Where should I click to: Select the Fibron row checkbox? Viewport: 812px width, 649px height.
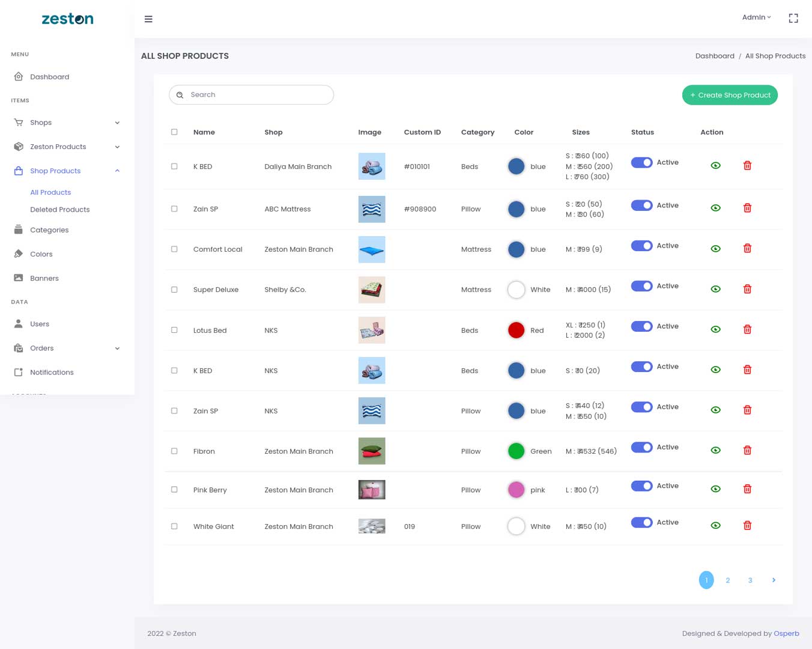pyautogui.click(x=174, y=451)
